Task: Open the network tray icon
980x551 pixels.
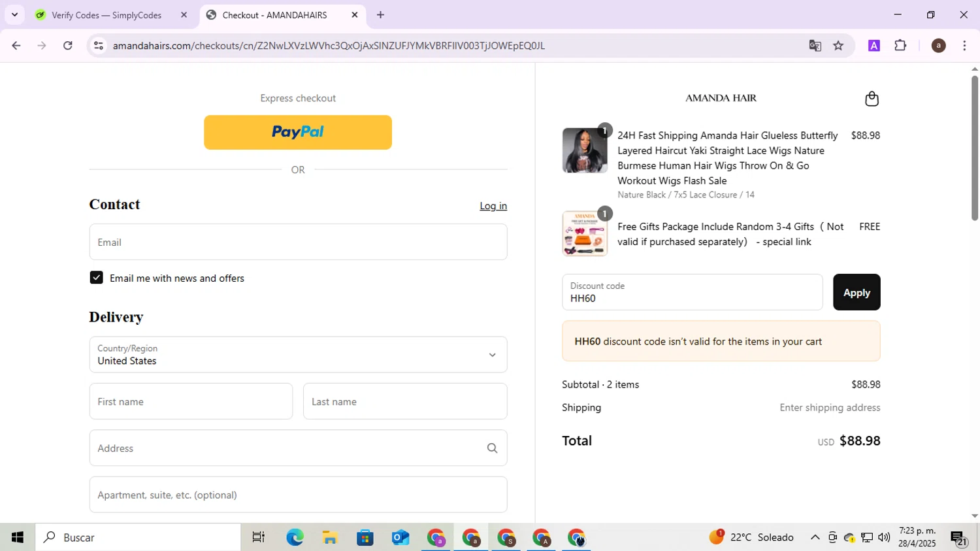Action: coord(867,537)
